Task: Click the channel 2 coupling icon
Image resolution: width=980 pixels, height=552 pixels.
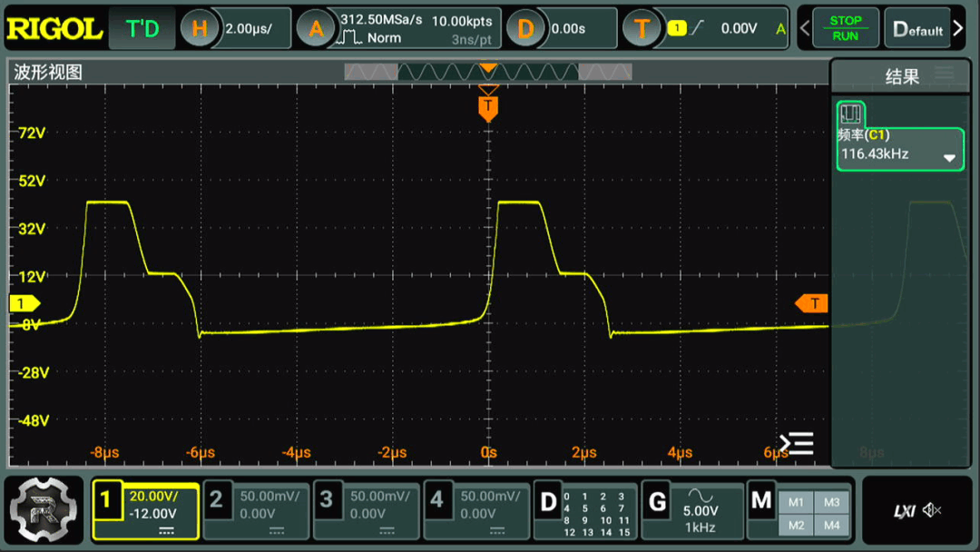Action: (277, 531)
